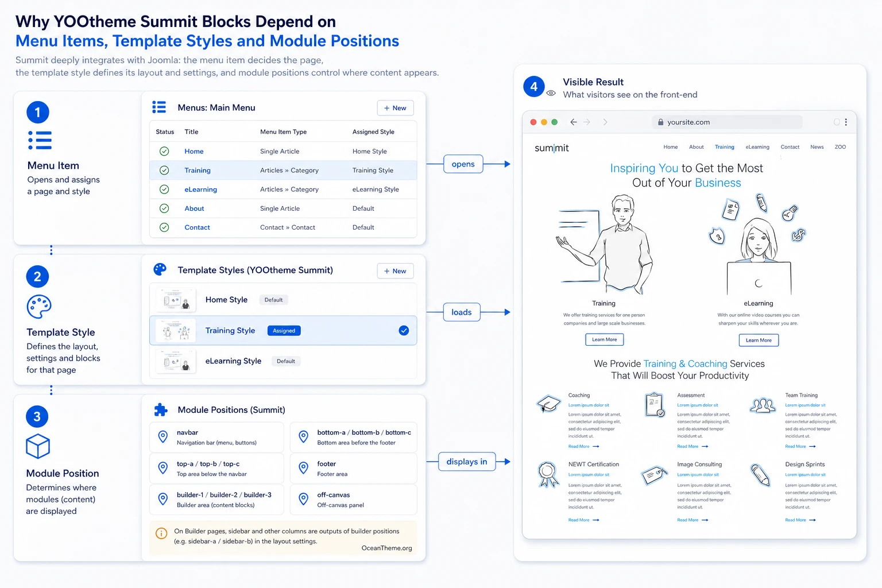Click the chevron next to browser forward arrow
This screenshot has height=588, width=882.
[x=605, y=122]
